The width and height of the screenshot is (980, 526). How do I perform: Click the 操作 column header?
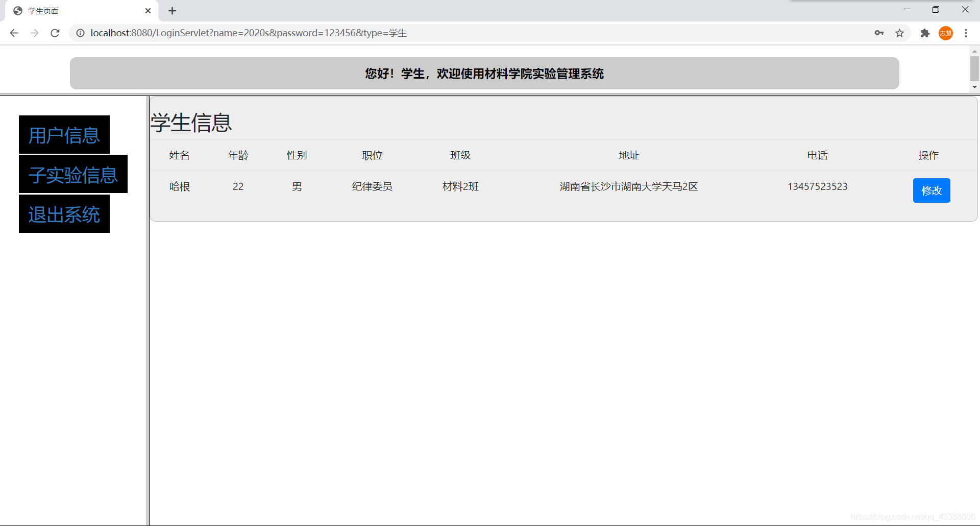click(928, 155)
